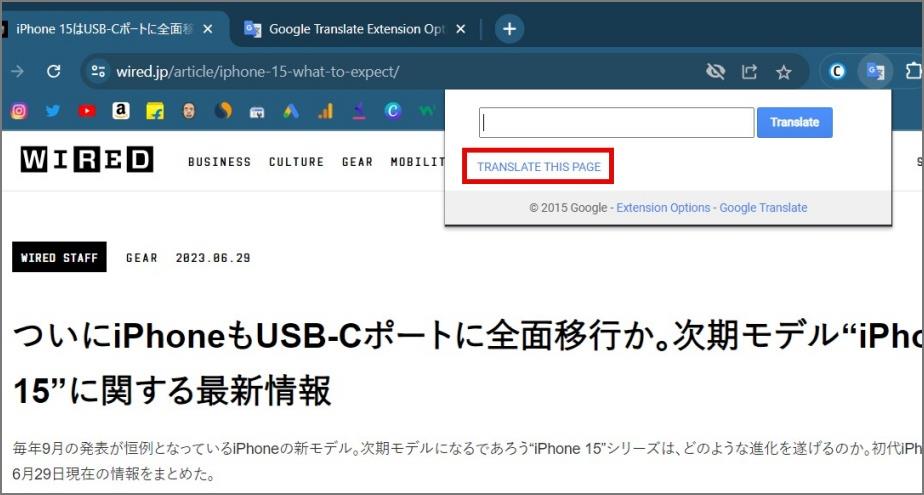Open the Flipkart bookmark
924x495 pixels.
click(155, 111)
